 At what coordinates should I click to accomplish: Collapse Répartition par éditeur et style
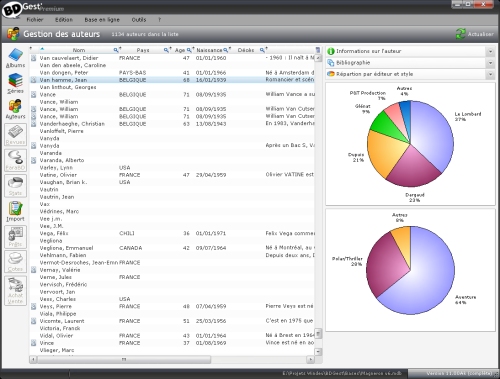coord(490,74)
